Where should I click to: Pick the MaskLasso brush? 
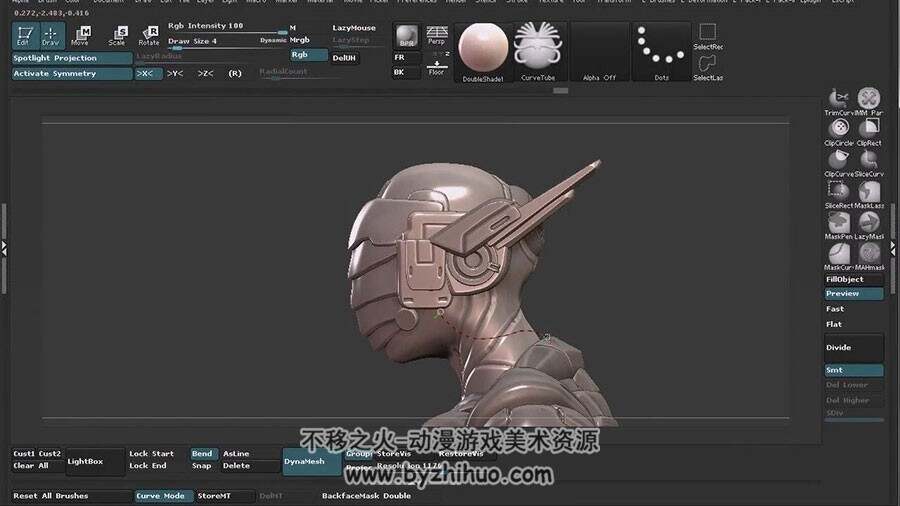pos(869,194)
